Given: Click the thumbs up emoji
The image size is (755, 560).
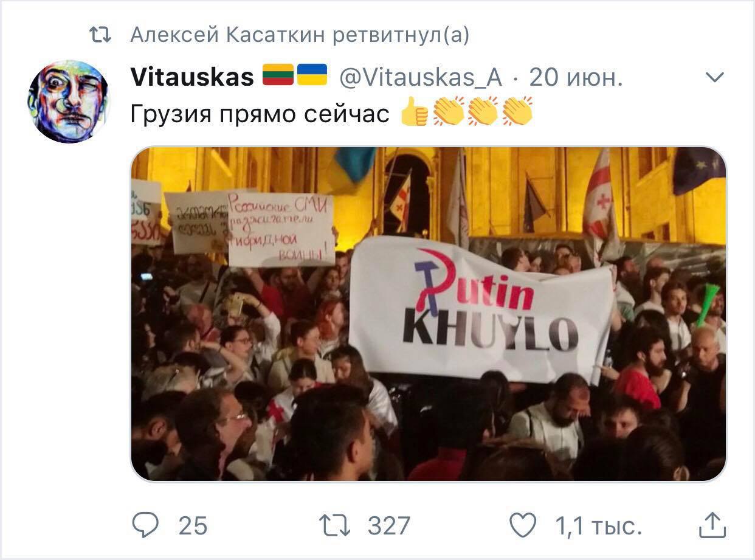Looking at the screenshot, I should [415, 112].
